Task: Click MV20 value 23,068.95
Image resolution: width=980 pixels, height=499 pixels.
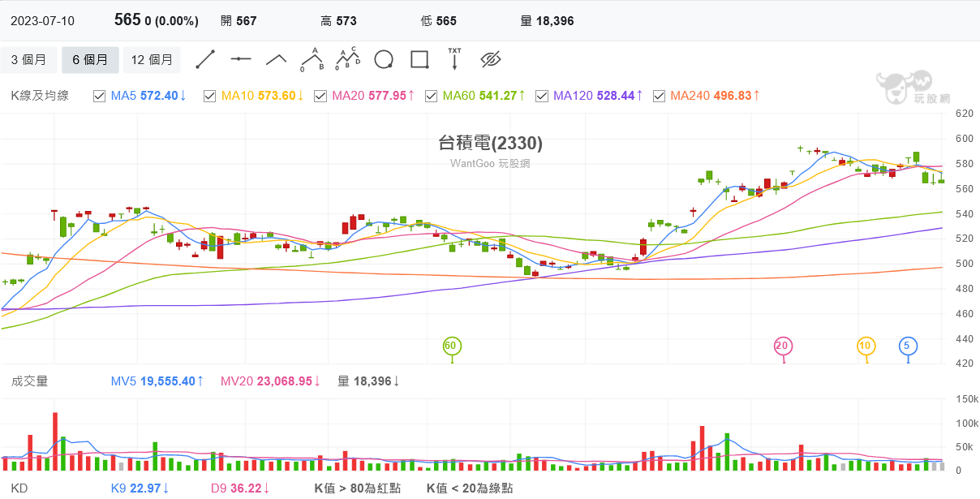Action: click(284, 381)
